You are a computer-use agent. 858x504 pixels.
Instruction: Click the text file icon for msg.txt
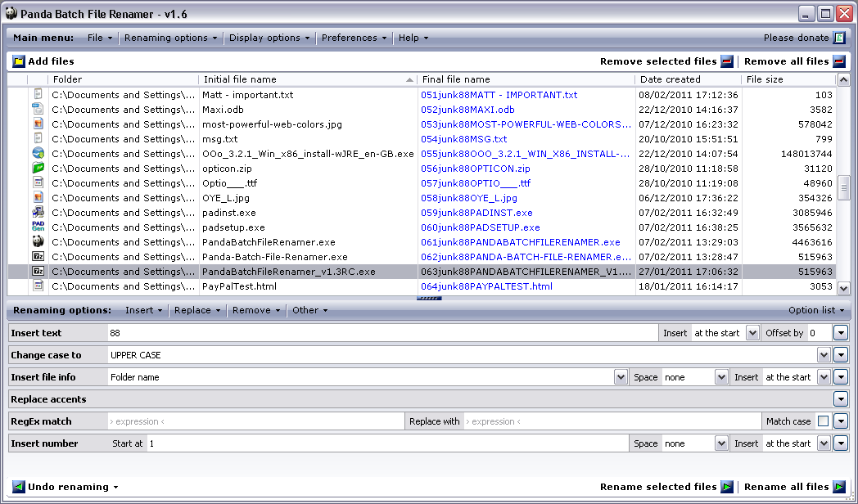(38, 139)
